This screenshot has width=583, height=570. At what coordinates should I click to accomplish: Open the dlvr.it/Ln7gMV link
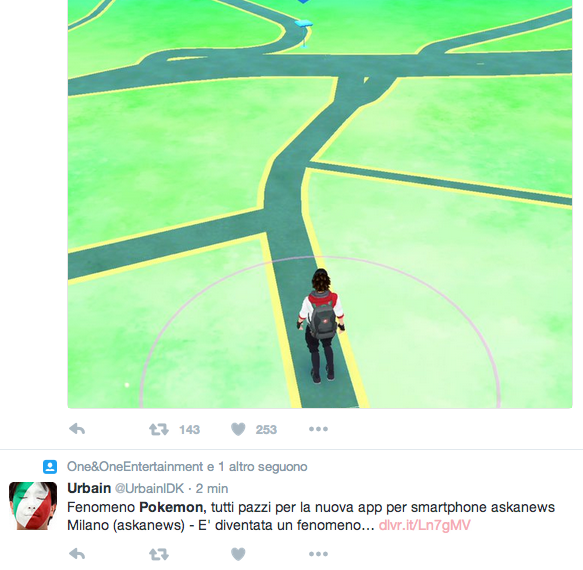pyautogui.click(x=425, y=525)
